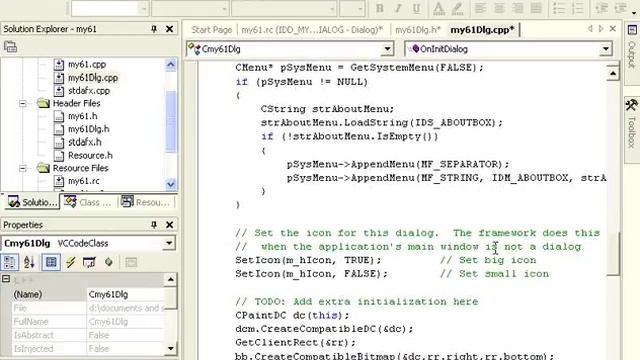Viewport: 640px width, 360px height.
Task: Click the Solution Explorer scroll down arrow
Action: tap(171, 184)
